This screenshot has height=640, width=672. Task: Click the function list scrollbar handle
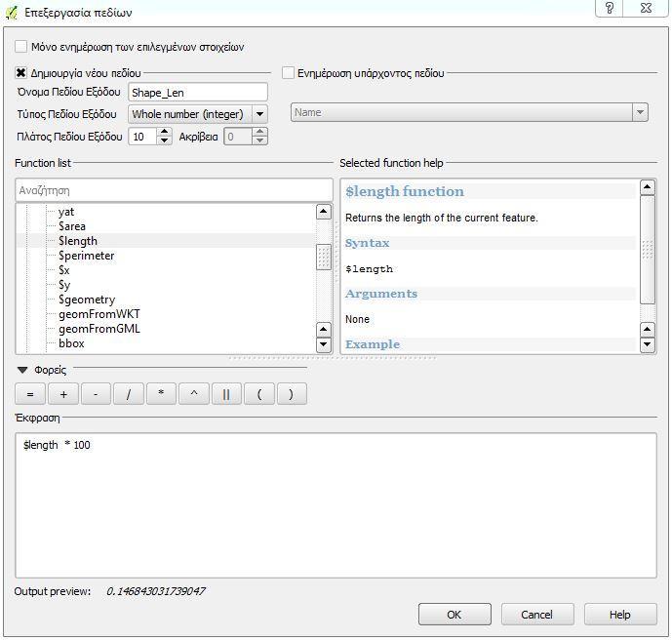click(324, 257)
